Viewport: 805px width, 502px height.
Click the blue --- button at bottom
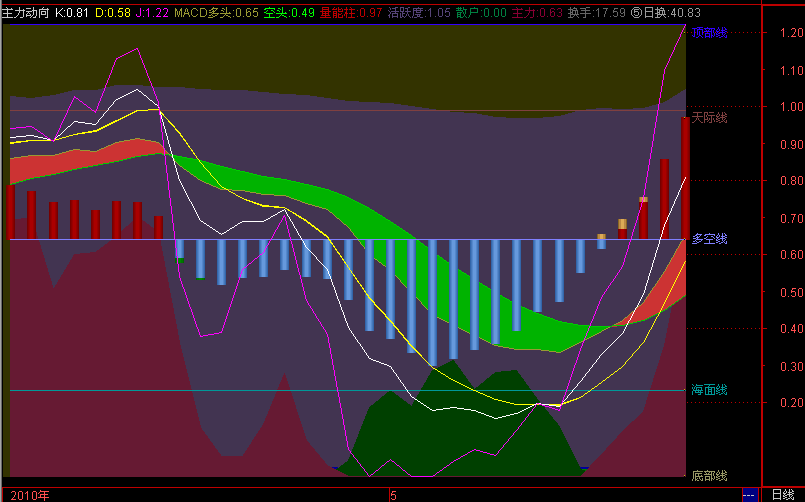click(x=749, y=495)
